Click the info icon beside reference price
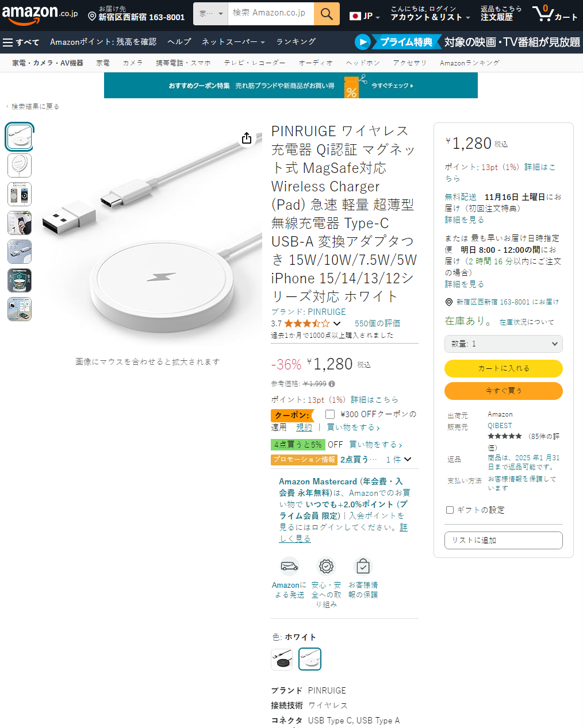Screen dimensions: 583x728 332,384
